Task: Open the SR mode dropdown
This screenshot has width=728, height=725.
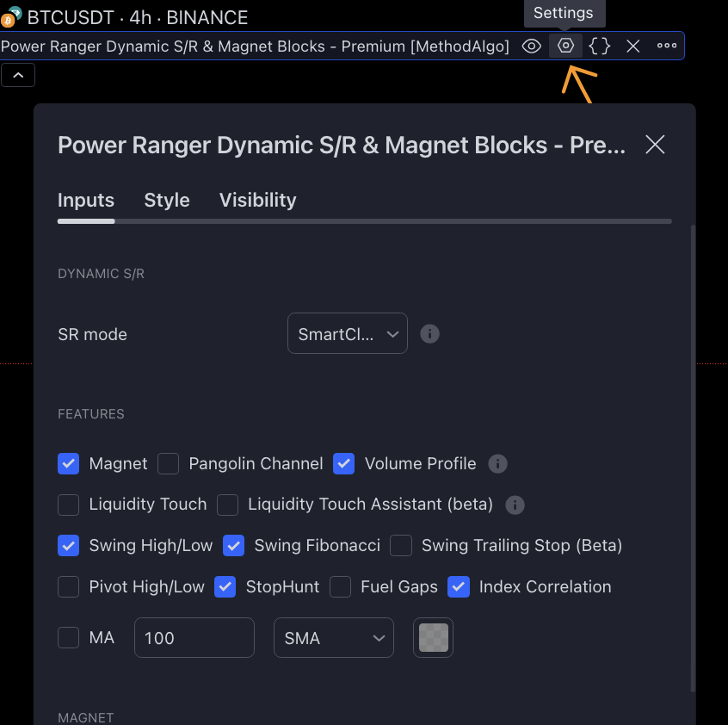Action: pos(347,334)
